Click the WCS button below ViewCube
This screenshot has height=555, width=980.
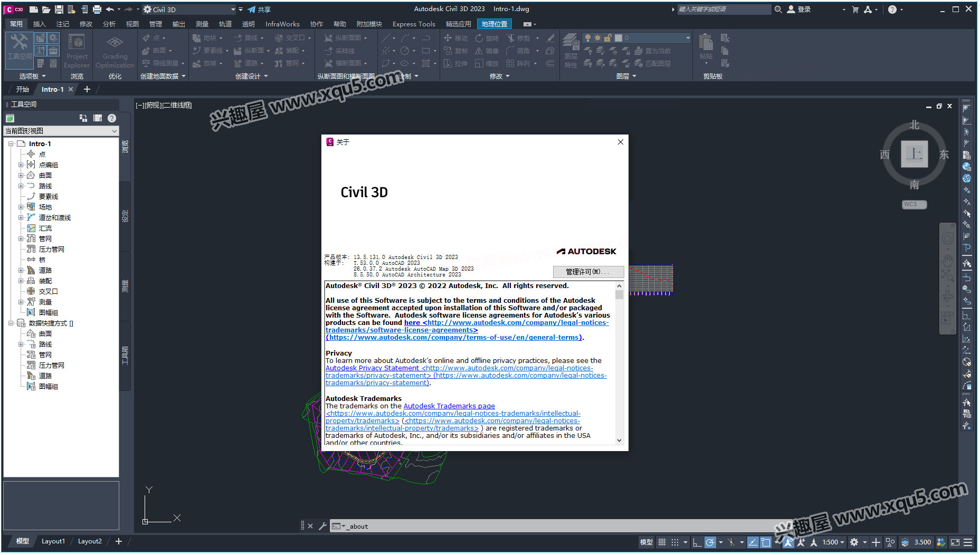click(914, 204)
